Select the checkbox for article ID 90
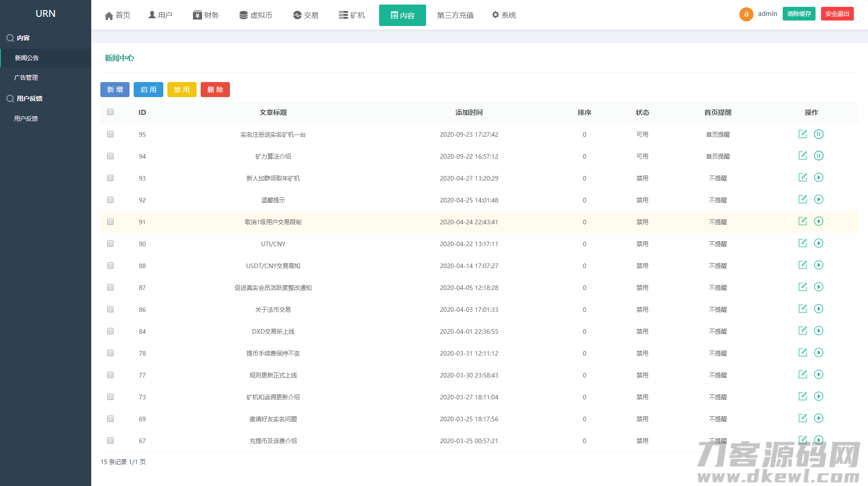Screen dimensions: 868x486 click(110, 243)
